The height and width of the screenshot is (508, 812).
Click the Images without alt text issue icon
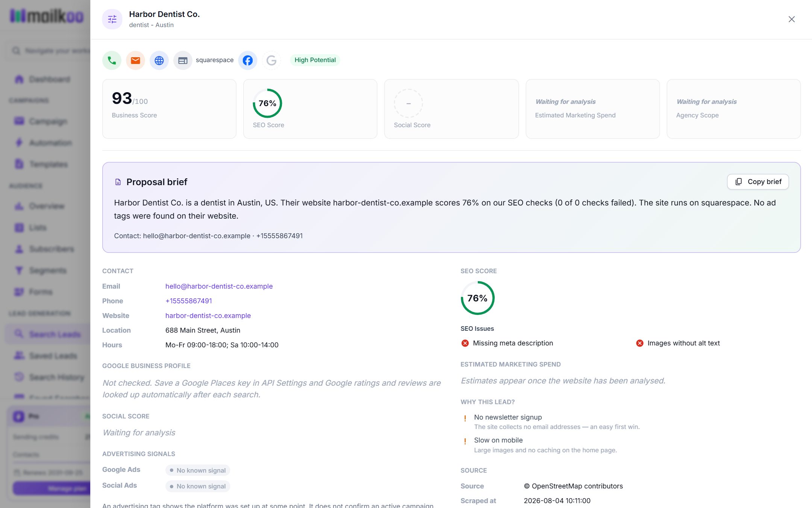pyautogui.click(x=639, y=343)
